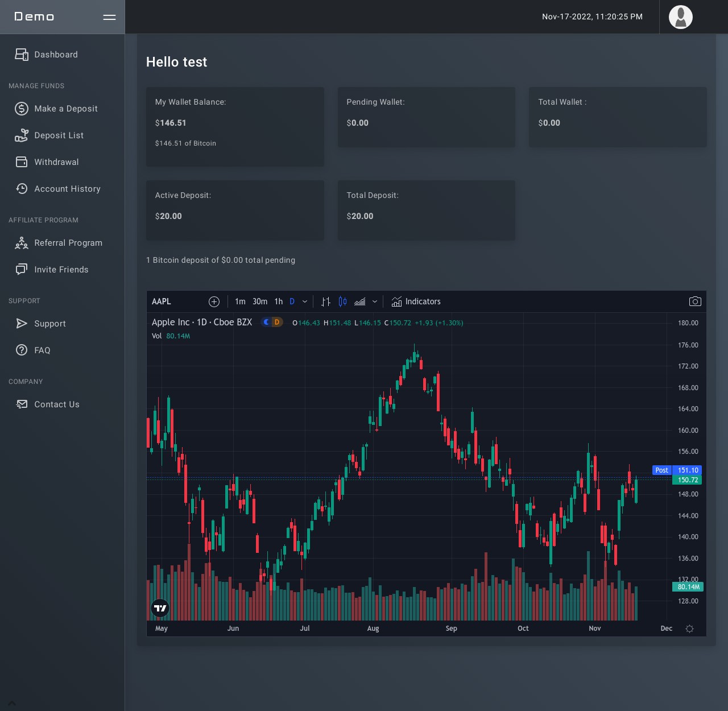This screenshot has width=728, height=711.
Task: Click the Total Deposit $20.00 value
Action: [360, 216]
